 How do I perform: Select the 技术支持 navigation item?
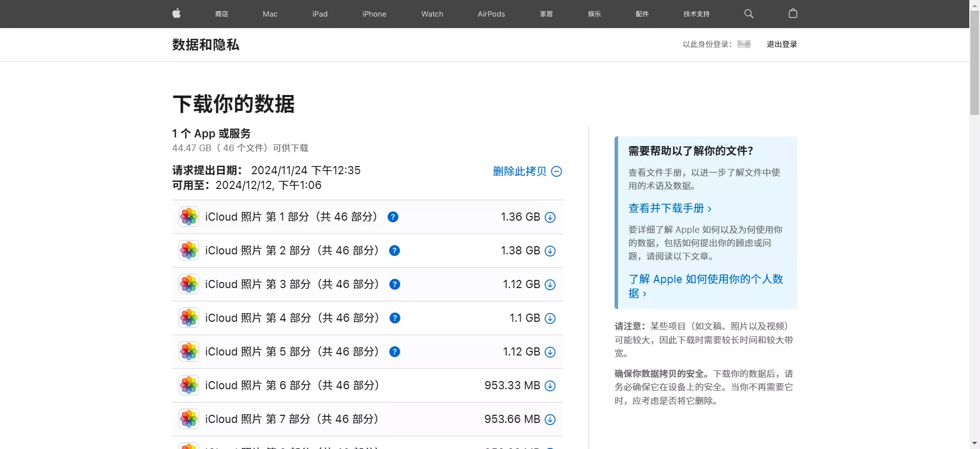point(696,14)
